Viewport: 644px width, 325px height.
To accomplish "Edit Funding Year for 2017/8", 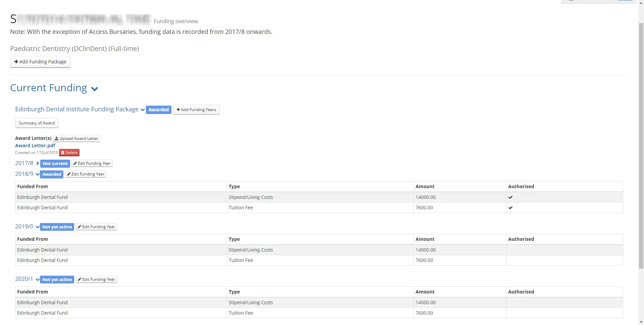I will coord(92,163).
